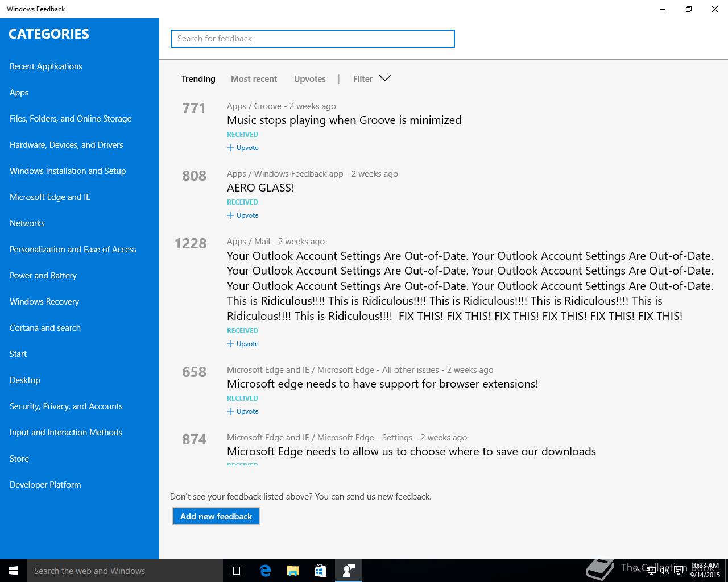Viewport: 728px width, 582px height.
Task: Open the 'AERO GLASS!' feedback item
Action: point(260,188)
